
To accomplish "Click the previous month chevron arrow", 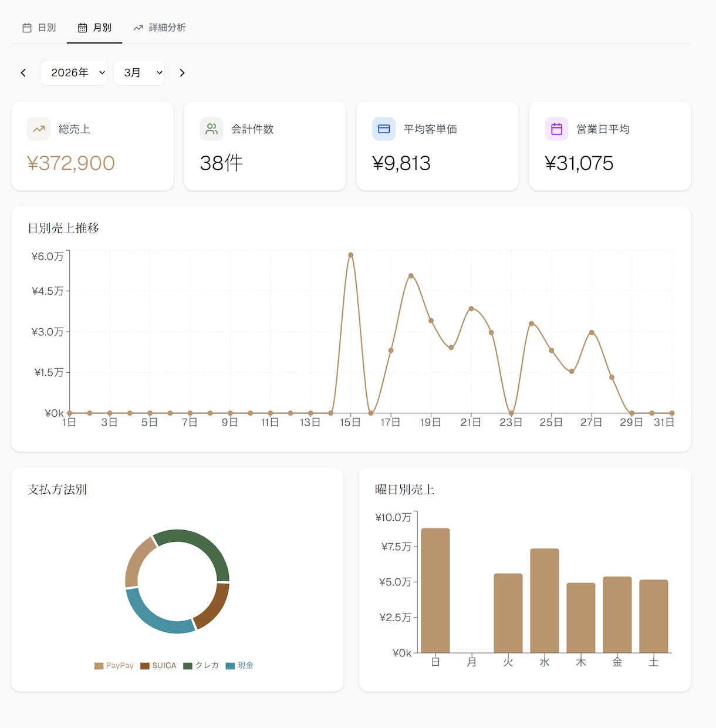I will pyautogui.click(x=23, y=73).
